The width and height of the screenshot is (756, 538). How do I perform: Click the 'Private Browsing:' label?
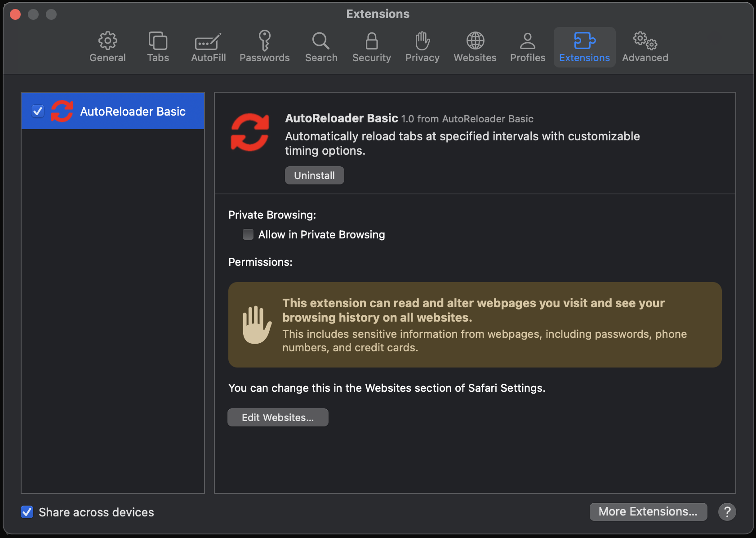pyautogui.click(x=272, y=215)
